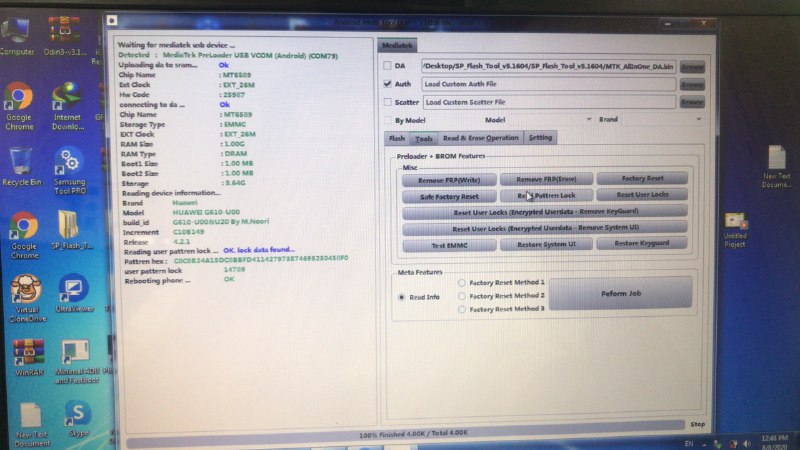Image resolution: width=800 pixels, height=450 pixels.
Task: Open Google Chrome icon below Computer
Action: click(19, 106)
